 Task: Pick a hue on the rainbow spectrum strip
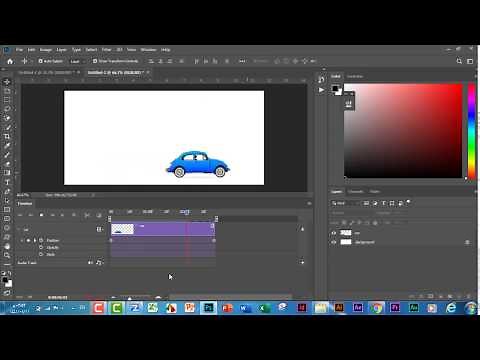tap(471, 131)
